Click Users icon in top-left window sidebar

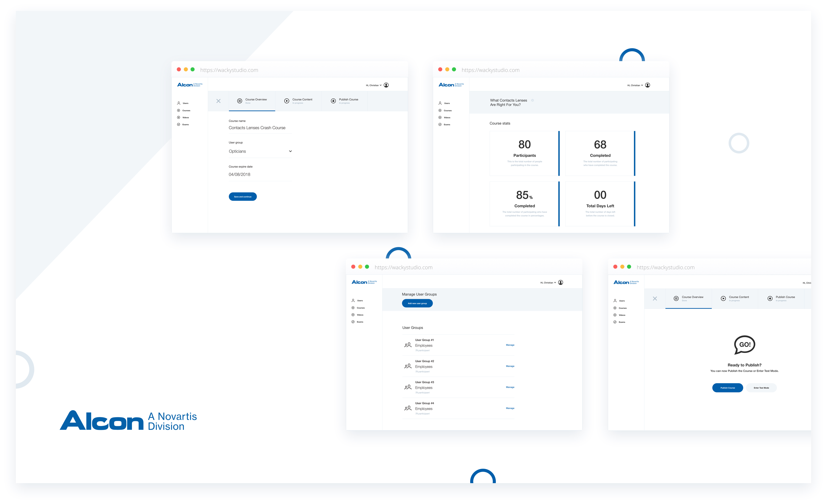(179, 103)
